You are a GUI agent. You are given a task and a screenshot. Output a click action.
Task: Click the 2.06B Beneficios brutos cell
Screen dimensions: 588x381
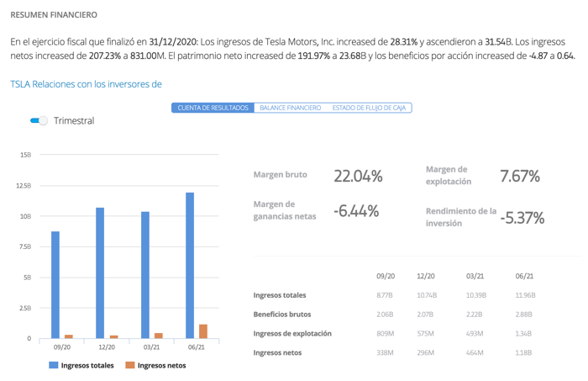pos(385,315)
